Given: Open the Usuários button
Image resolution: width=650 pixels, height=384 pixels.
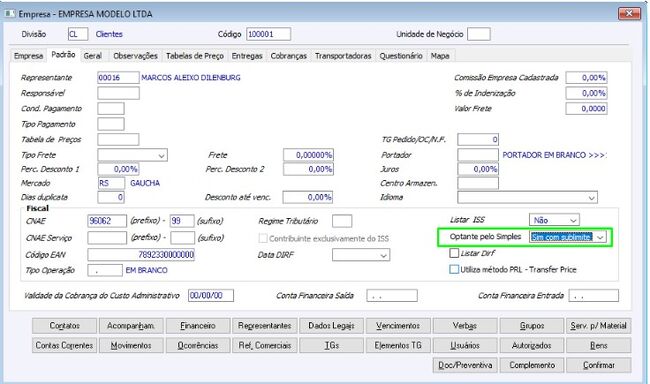Looking at the screenshot, I should pyautogui.click(x=465, y=345).
